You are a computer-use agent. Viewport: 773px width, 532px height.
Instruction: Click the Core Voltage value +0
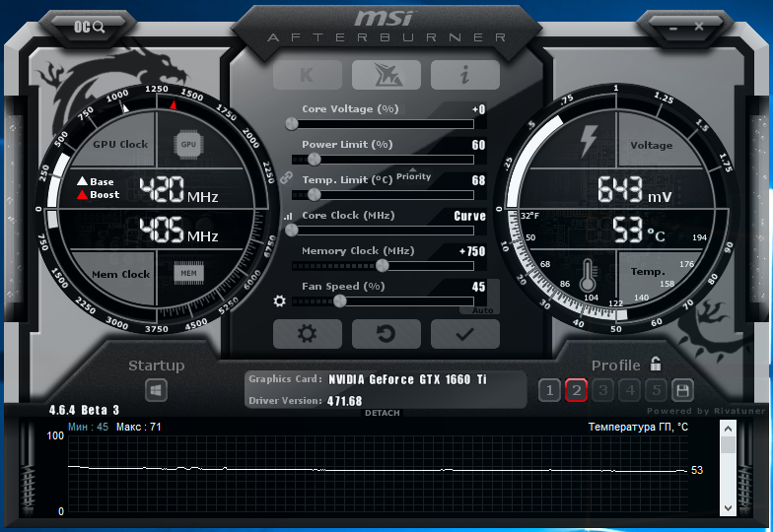(x=478, y=109)
